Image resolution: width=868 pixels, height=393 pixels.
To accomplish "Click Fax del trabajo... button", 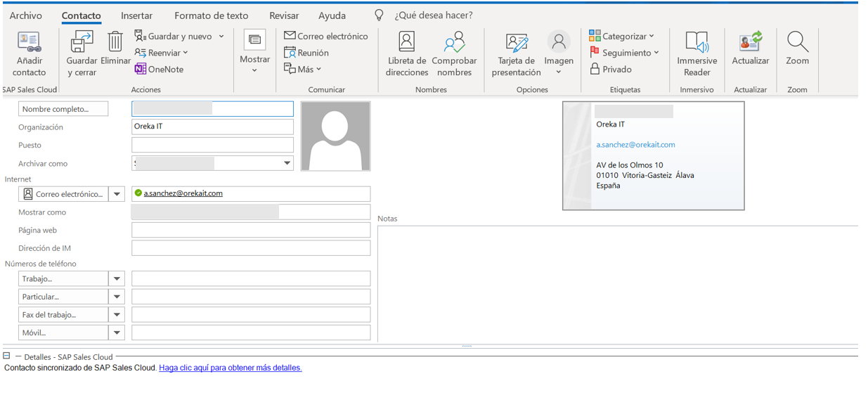I will (x=63, y=315).
